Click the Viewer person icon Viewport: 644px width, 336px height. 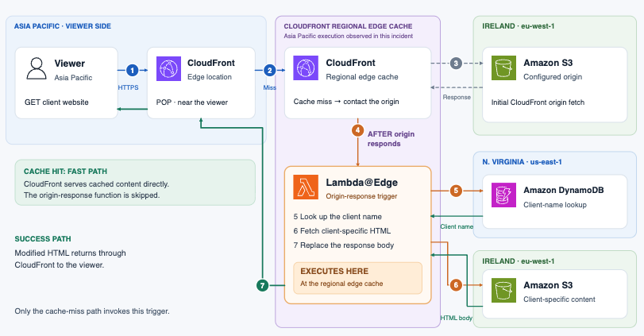[37, 68]
